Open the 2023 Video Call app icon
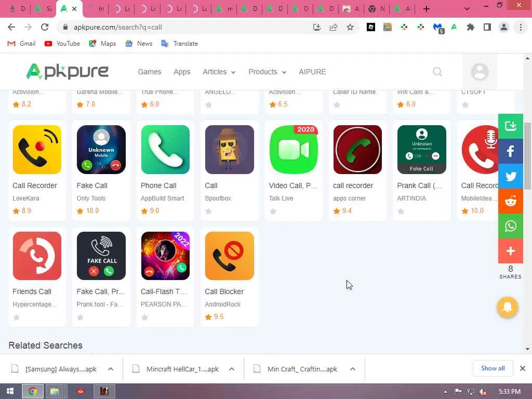 pos(294,150)
